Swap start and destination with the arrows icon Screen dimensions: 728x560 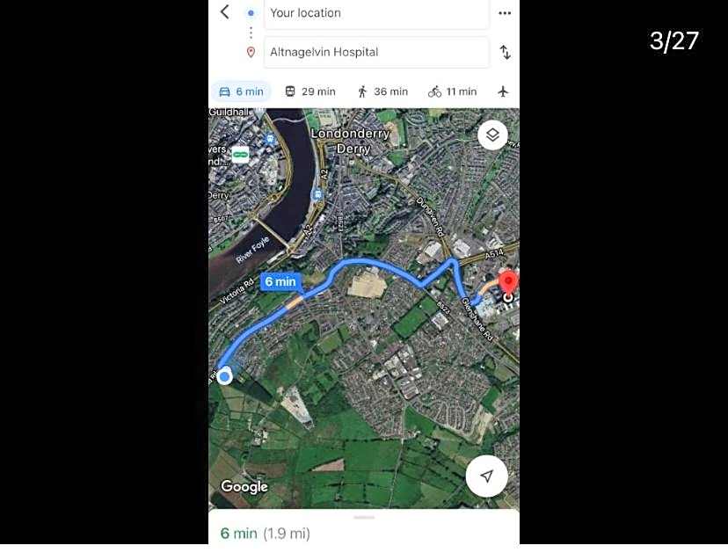coord(506,52)
